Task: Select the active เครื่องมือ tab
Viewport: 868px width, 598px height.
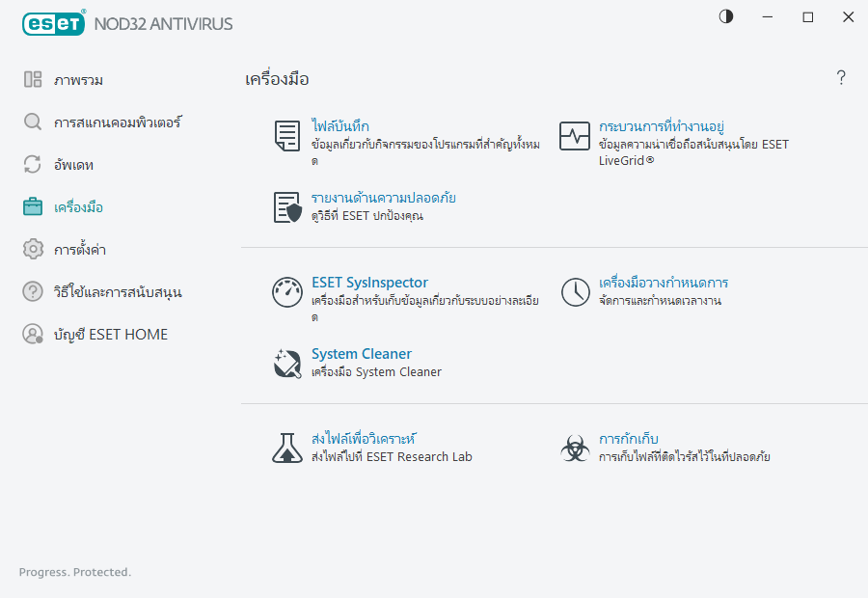Action: pyautogui.click(x=77, y=206)
